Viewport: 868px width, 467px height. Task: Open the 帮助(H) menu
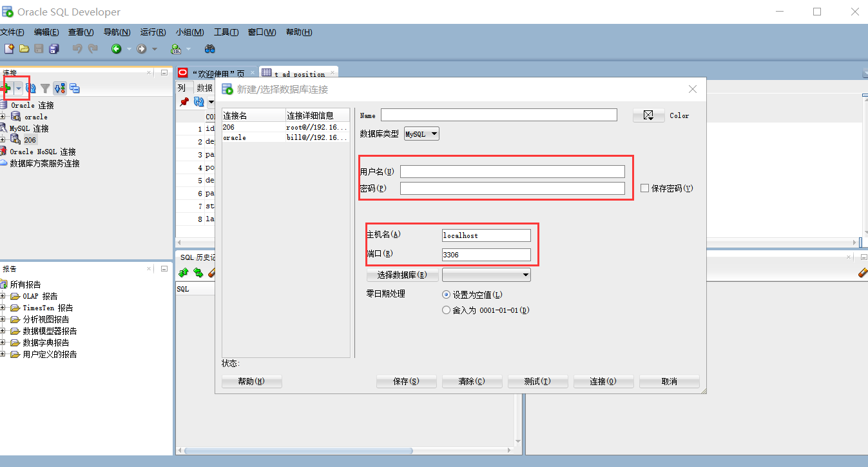(x=299, y=32)
